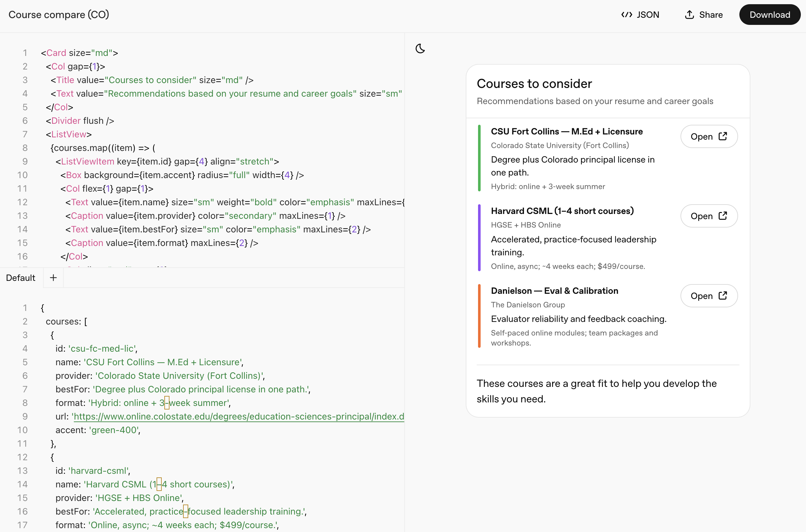Click the green accent bar of CSU
Viewport: 806px width, 532px height.
click(x=479, y=158)
